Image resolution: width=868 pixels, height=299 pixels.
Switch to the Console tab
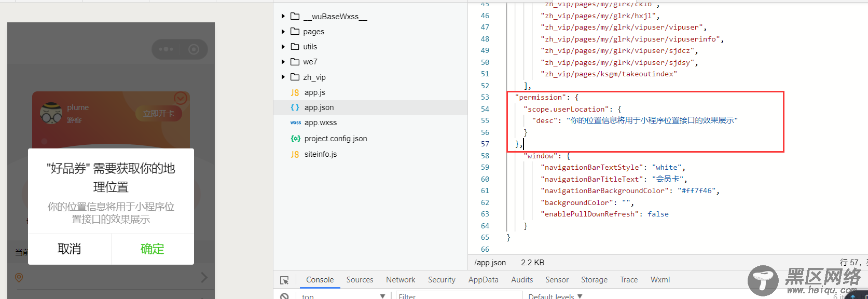pos(320,280)
